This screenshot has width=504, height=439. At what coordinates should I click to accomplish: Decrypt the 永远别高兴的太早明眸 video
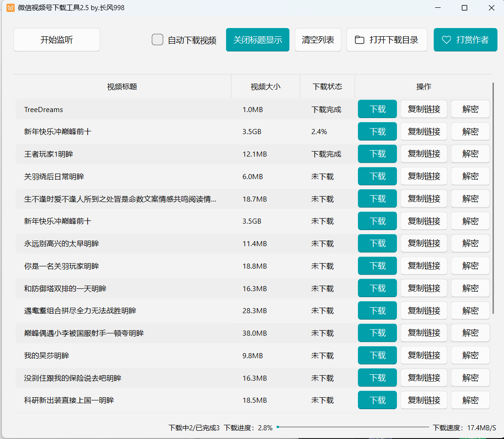point(470,243)
